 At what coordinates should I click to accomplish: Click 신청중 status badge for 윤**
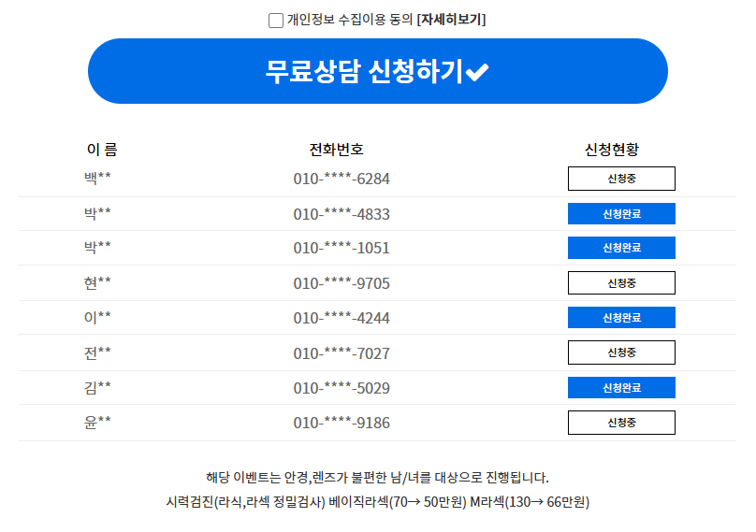(x=621, y=423)
